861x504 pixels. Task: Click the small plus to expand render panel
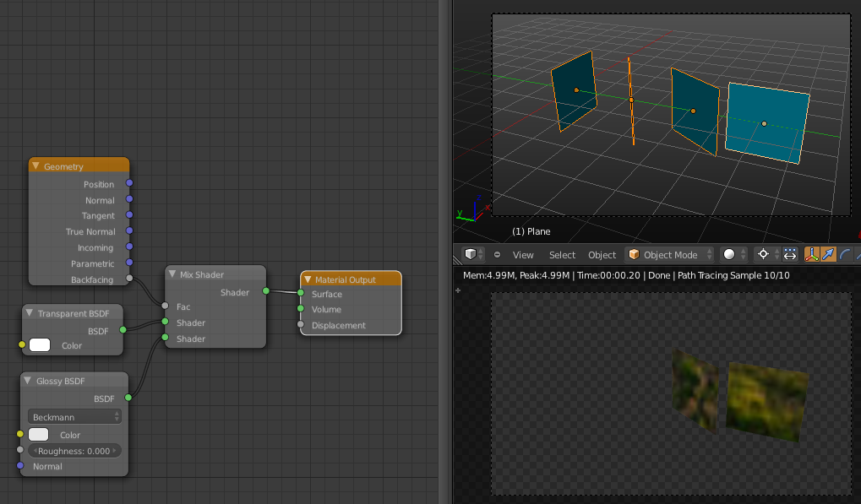click(458, 290)
